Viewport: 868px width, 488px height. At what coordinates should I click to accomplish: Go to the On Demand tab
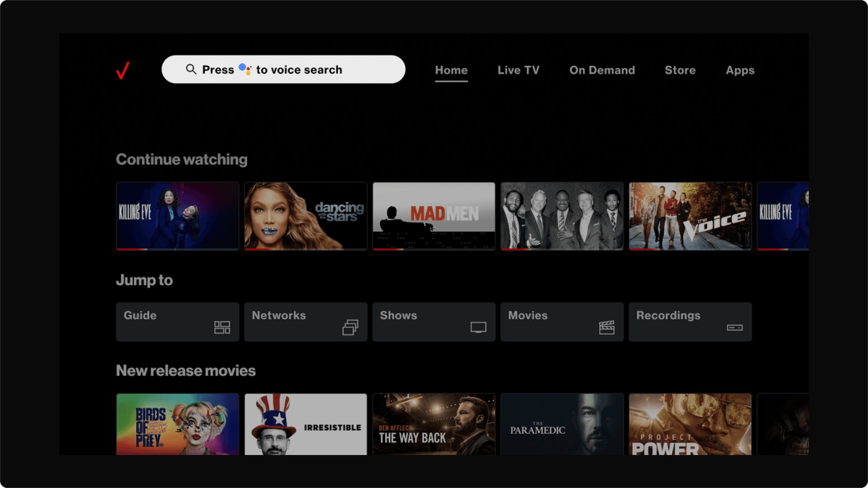click(x=602, y=70)
